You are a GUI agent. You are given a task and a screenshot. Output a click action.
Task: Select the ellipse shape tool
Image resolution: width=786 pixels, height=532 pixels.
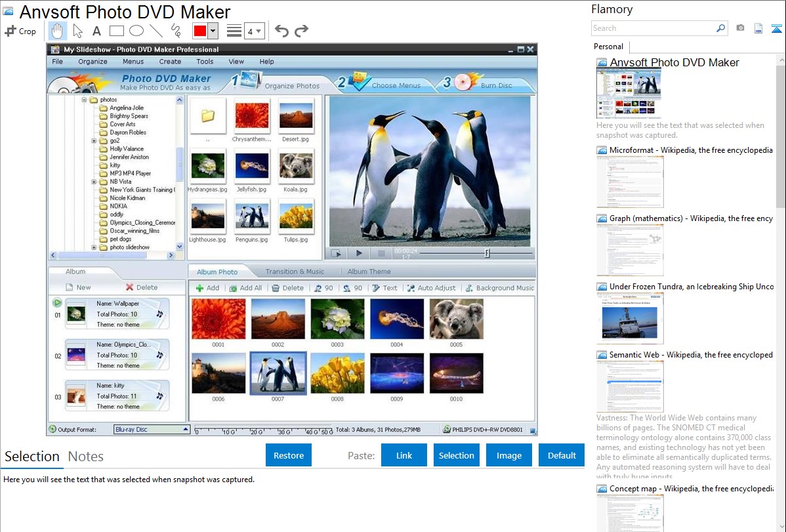(136, 31)
